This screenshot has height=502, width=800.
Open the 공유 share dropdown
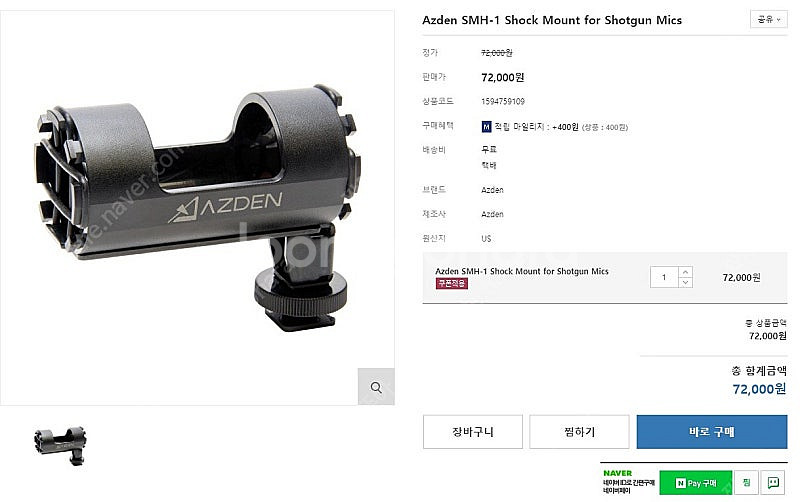(x=768, y=19)
